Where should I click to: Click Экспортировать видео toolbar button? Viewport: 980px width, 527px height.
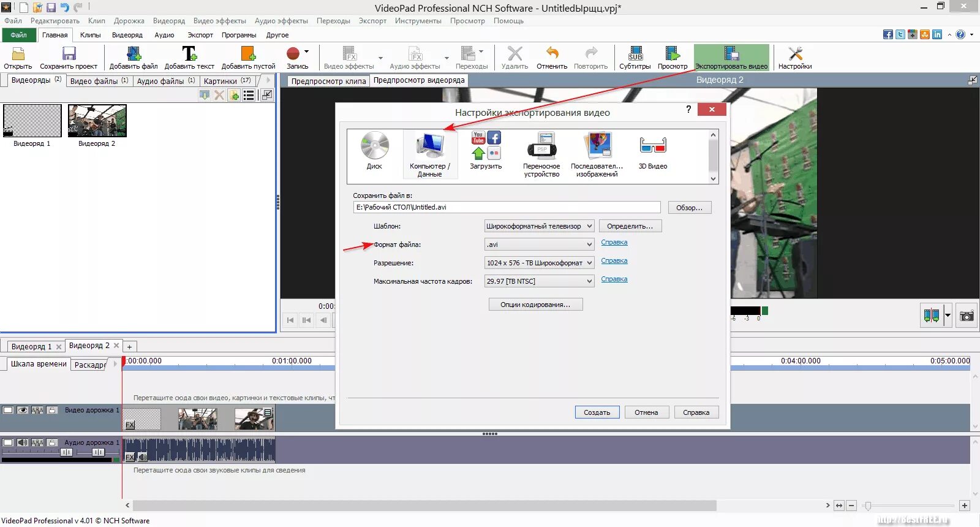[x=731, y=58]
